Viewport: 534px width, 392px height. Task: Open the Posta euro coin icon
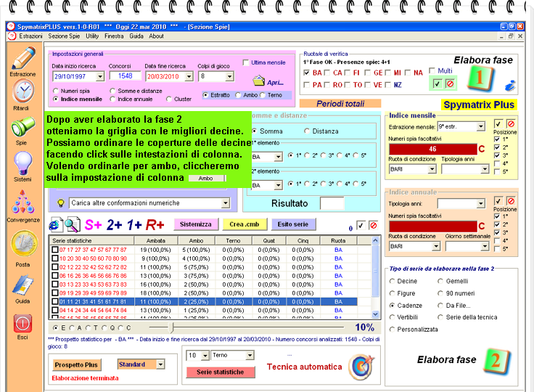(x=24, y=243)
